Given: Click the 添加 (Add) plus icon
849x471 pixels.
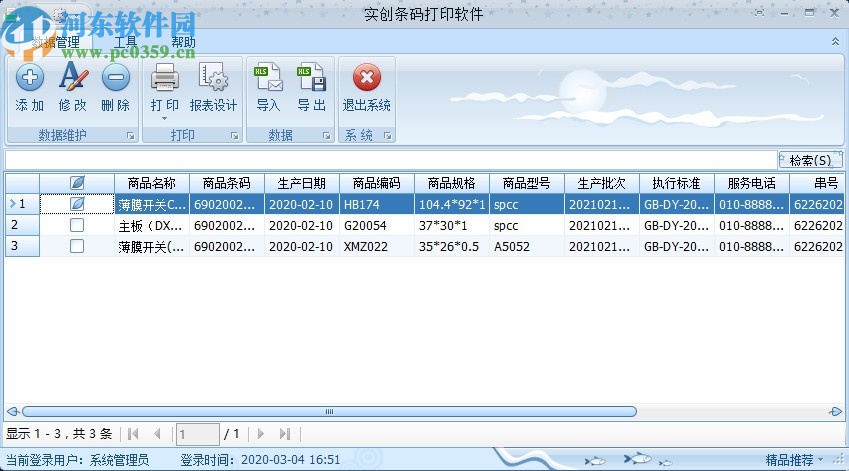Looking at the screenshot, I should (30, 77).
